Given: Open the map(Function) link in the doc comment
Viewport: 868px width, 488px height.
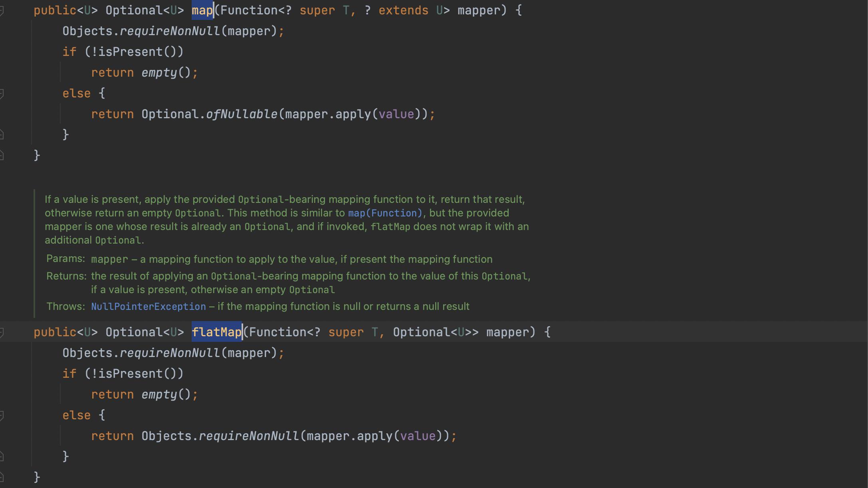Looking at the screenshot, I should [385, 213].
